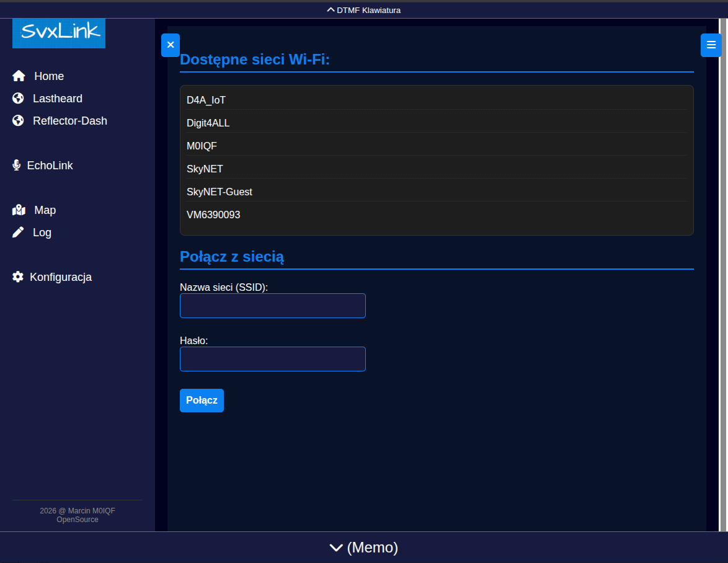Focus the Nazwa sieci (SSID) field
The image size is (728, 563).
(273, 306)
